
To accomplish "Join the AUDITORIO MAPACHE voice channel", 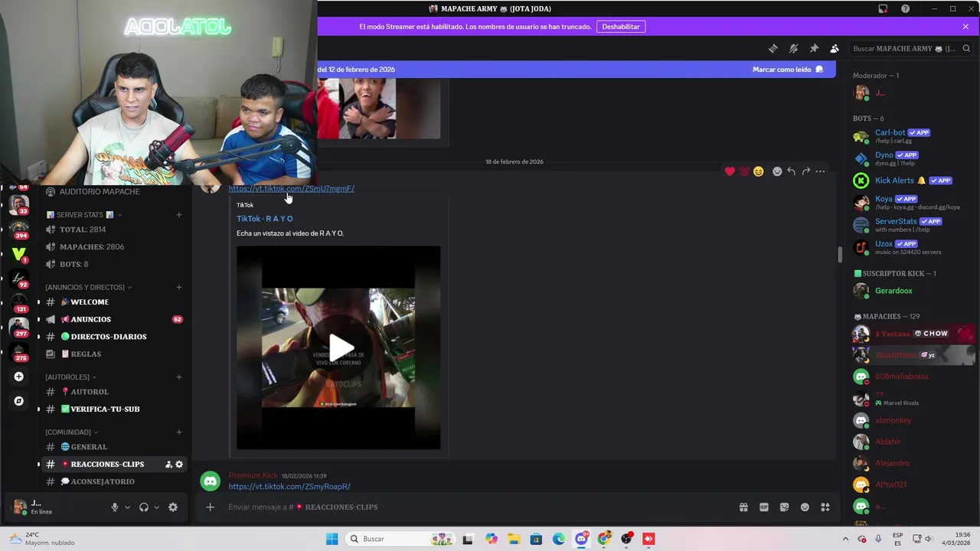I will [x=113, y=191].
